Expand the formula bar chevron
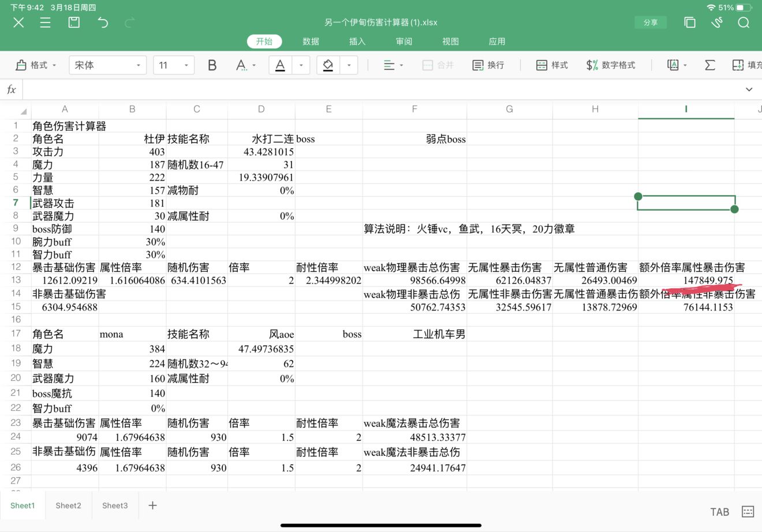Viewport: 762px width, 532px height. click(749, 89)
